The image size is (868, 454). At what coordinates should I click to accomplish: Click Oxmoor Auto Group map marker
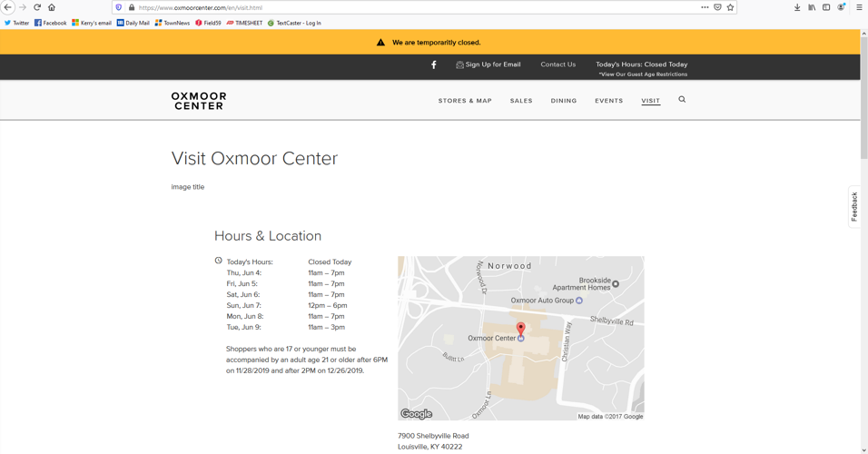tap(579, 301)
